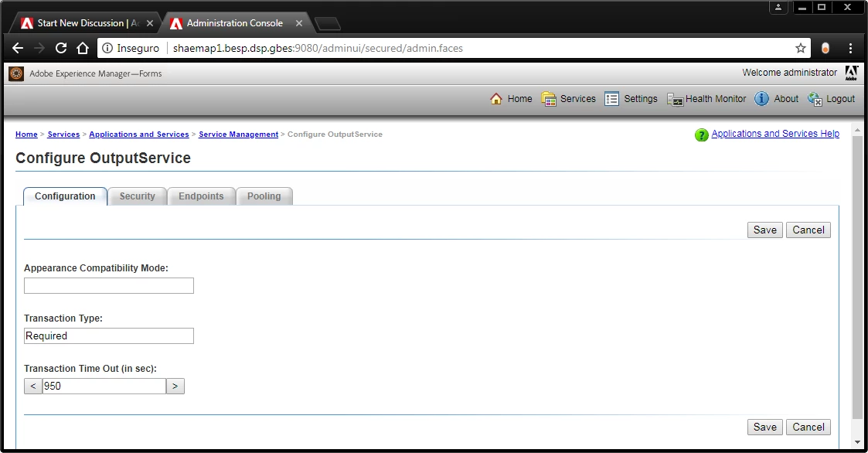Open the About menu item
Screen dimensions: 868x453
786,99
